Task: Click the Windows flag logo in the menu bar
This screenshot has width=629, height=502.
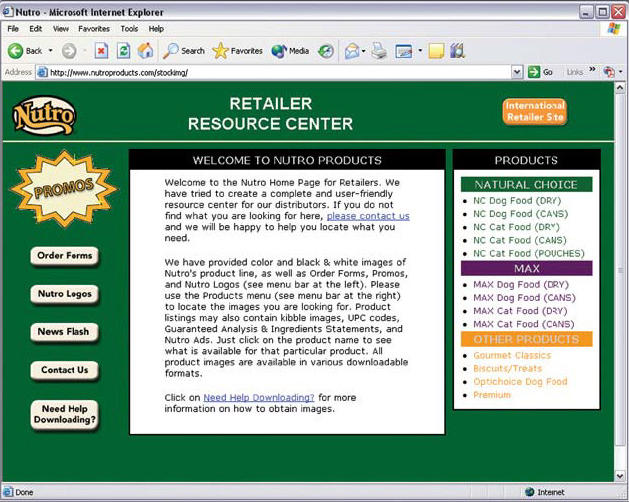Action: click(x=614, y=29)
